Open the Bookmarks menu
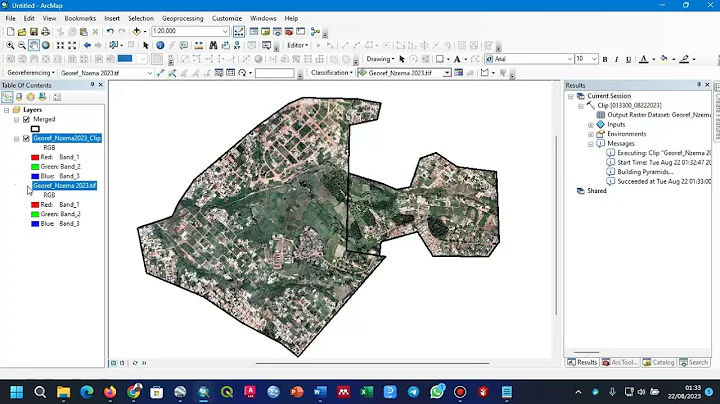This screenshot has height=404, width=720. (x=80, y=18)
